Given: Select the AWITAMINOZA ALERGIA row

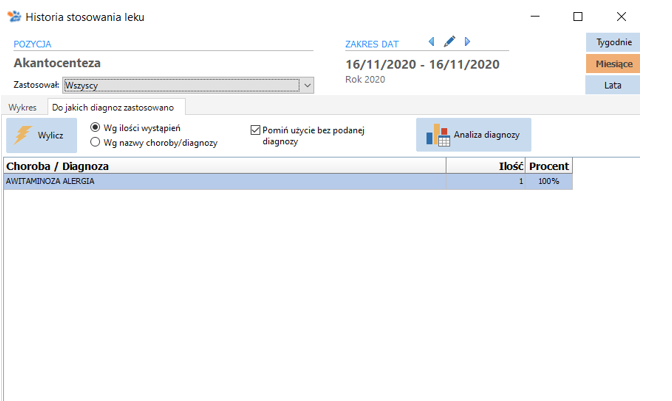Looking at the screenshot, I should click(x=288, y=181).
